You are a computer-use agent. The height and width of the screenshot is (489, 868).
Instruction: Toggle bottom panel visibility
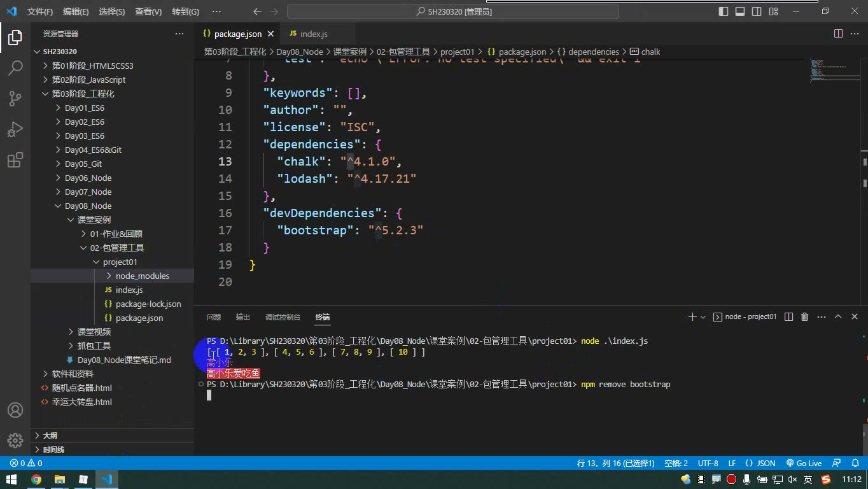click(x=740, y=11)
